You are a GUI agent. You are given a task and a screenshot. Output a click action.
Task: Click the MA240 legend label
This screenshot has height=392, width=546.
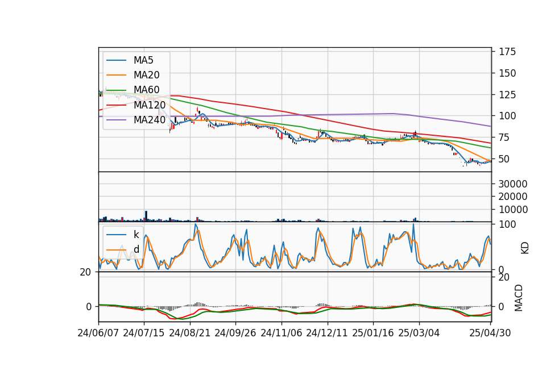pos(150,120)
